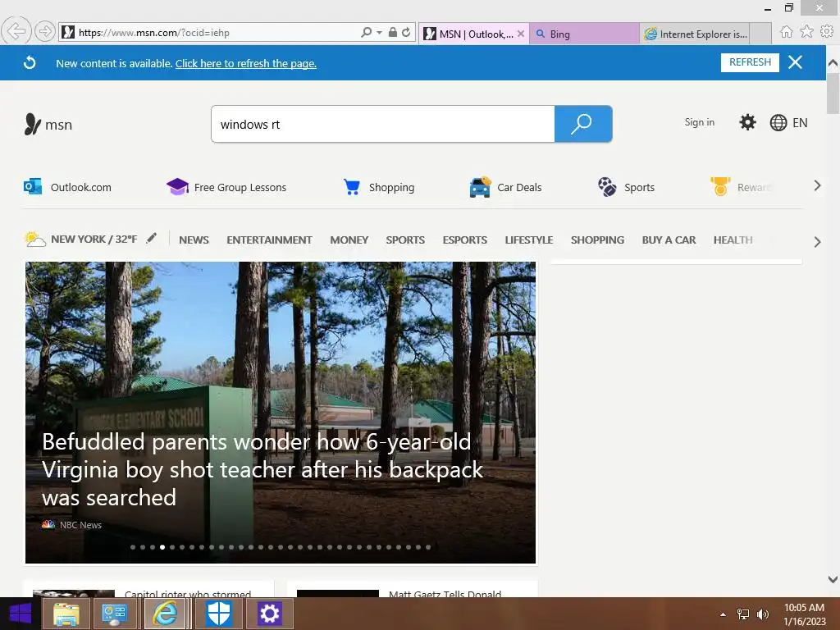This screenshot has width=840, height=630.
Task: Click the refresh arrow icon in notification bar
Action: coord(30,62)
